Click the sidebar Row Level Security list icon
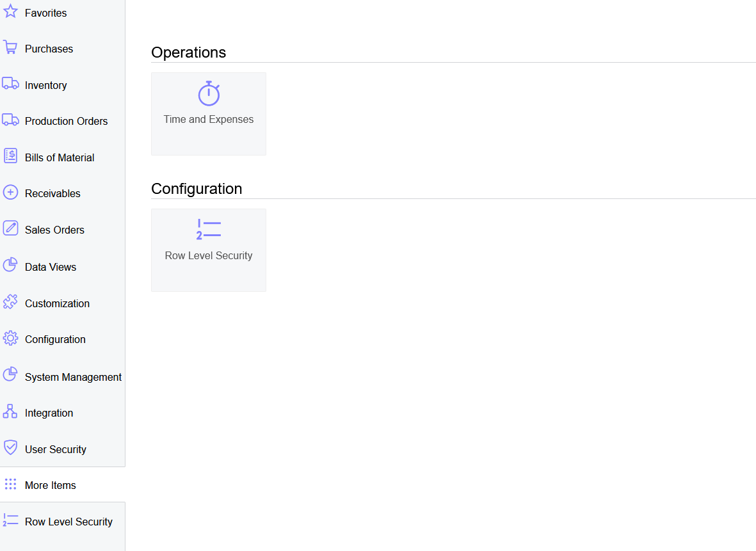Image resolution: width=756 pixels, height=551 pixels. (10, 520)
